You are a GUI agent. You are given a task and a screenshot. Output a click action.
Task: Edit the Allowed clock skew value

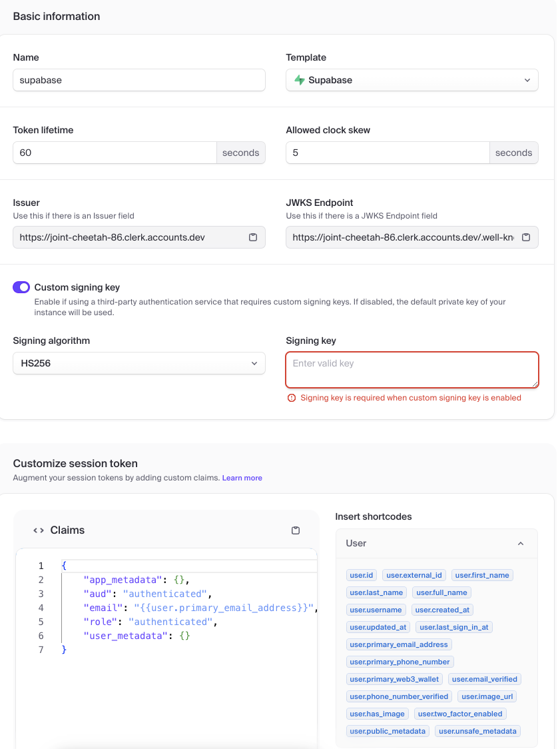tap(388, 153)
